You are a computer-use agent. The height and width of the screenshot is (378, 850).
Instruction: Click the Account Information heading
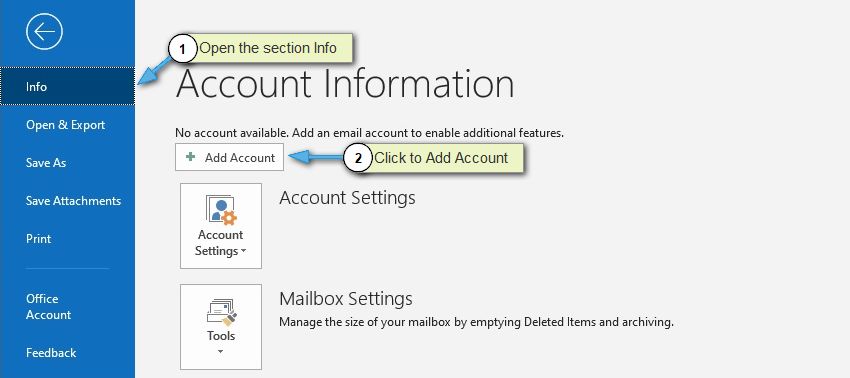345,84
